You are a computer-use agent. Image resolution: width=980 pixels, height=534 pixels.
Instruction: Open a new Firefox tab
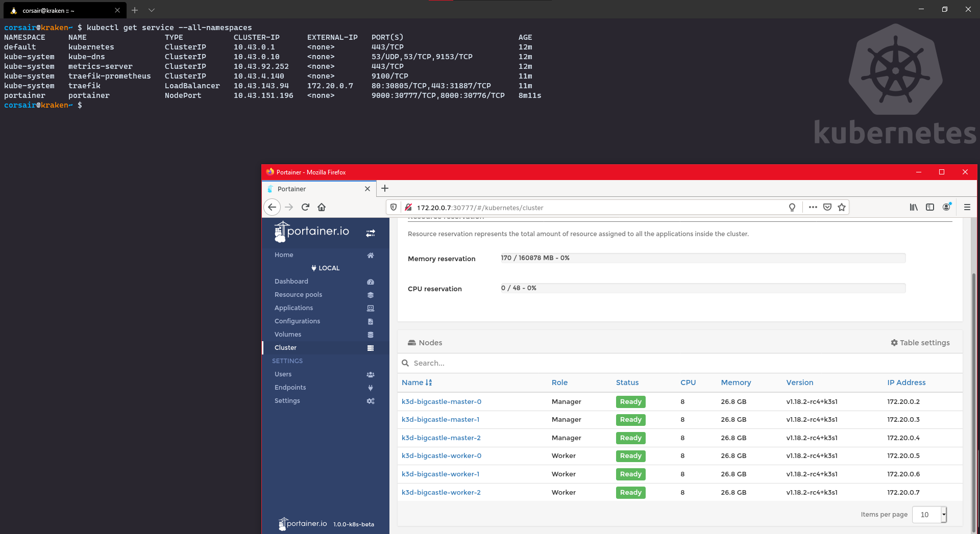point(385,189)
